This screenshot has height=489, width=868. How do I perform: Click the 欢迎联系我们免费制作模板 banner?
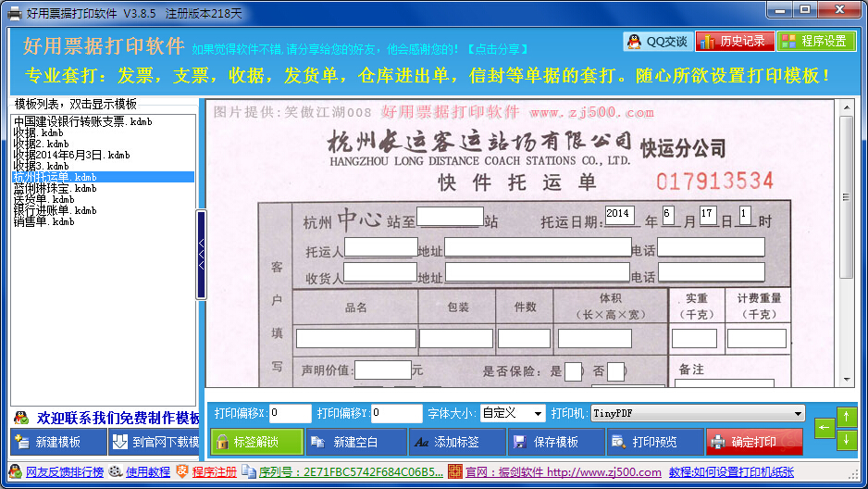(x=118, y=418)
